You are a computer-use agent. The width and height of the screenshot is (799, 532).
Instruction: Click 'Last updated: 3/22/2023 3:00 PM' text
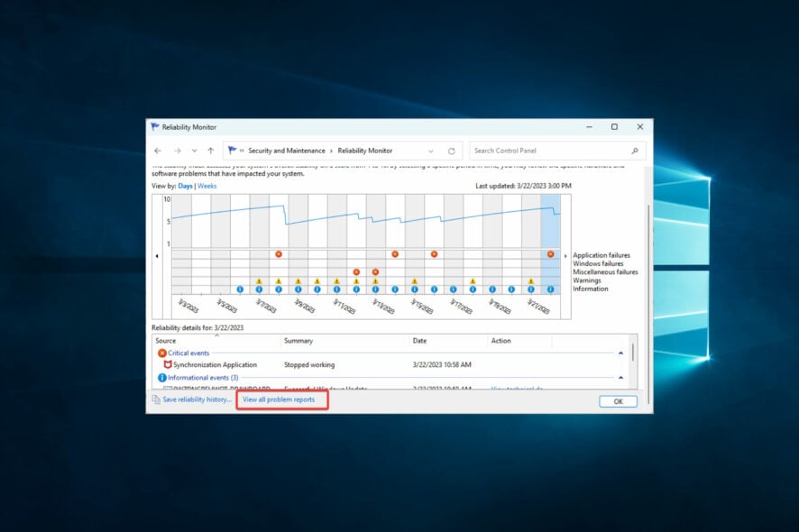(x=523, y=186)
